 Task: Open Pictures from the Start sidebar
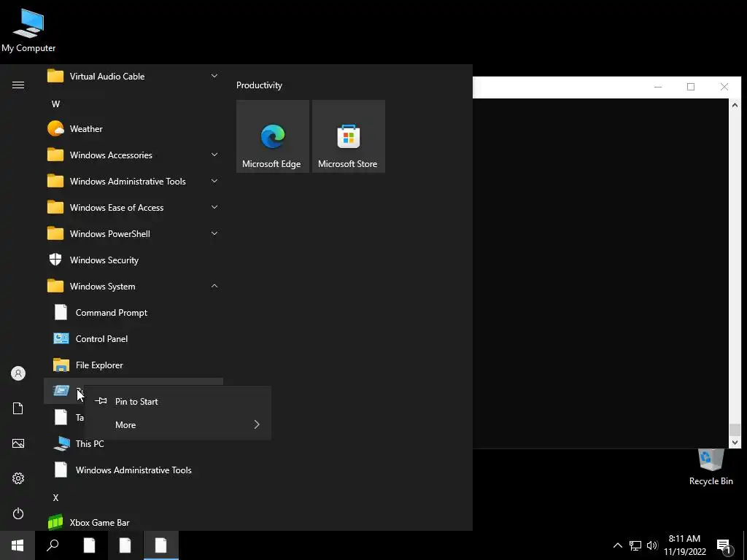pyautogui.click(x=18, y=443)
